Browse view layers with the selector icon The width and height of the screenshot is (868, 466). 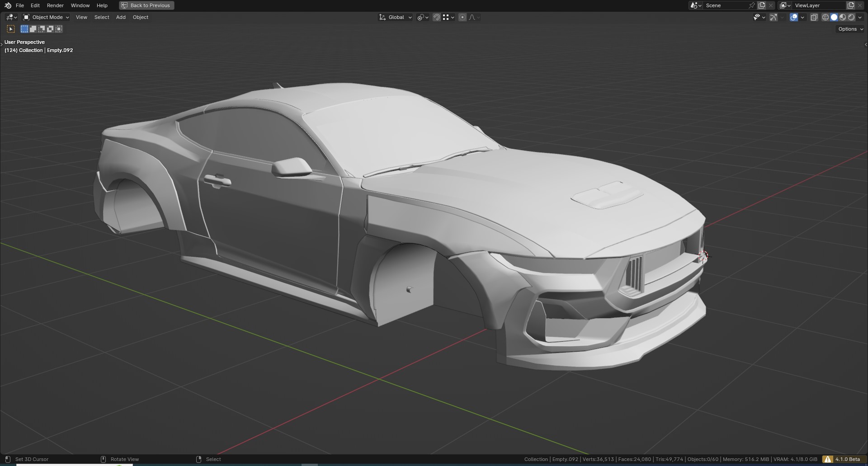pos(785,5)
